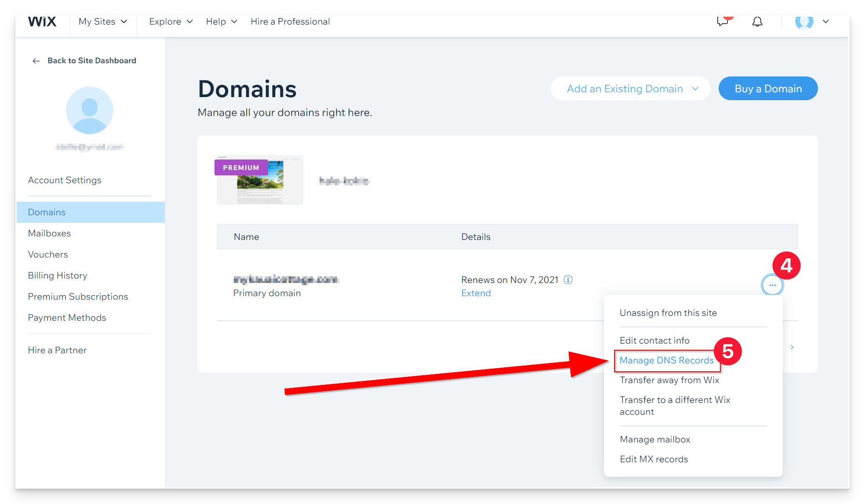Click the PREMIUM badge

click(x=241, y=167)
